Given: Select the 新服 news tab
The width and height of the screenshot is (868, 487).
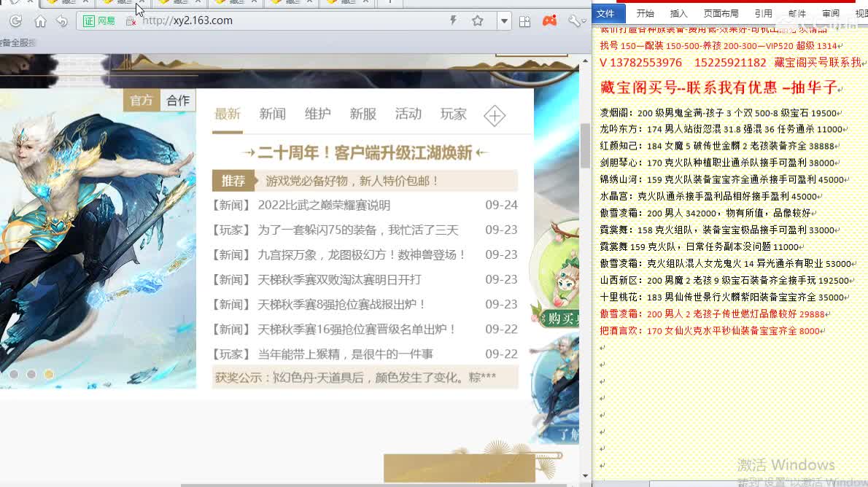Looking at the screenshot, I should (363, 114).
